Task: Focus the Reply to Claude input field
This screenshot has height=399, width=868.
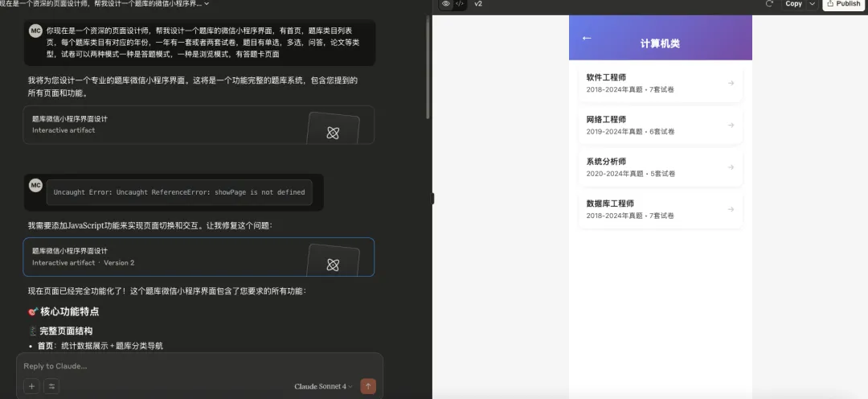Action: pyautogui.click(x=193, y=366)
